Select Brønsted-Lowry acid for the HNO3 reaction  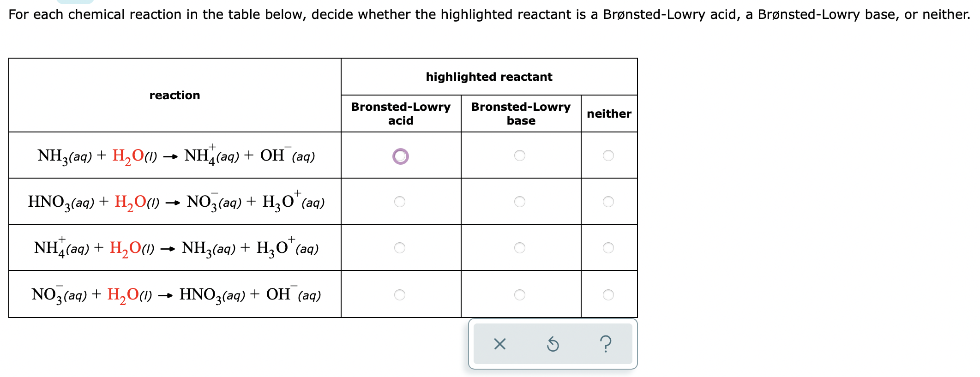pos(401,202)
